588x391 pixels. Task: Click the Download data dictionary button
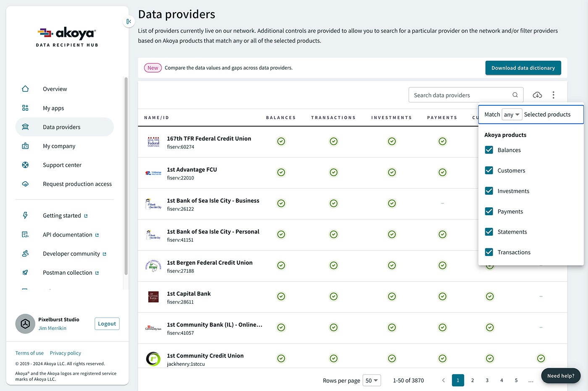(523, 68)
